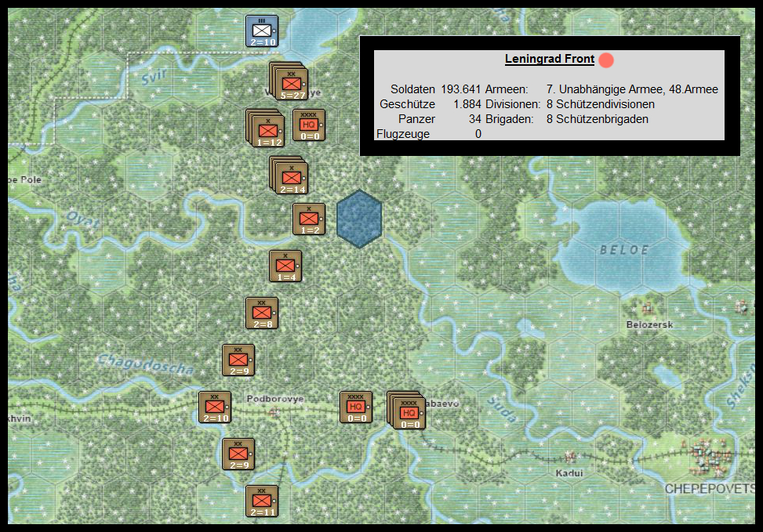
Task: Select the brown 2=10 division near Podborovye
Action: (215, 407)
